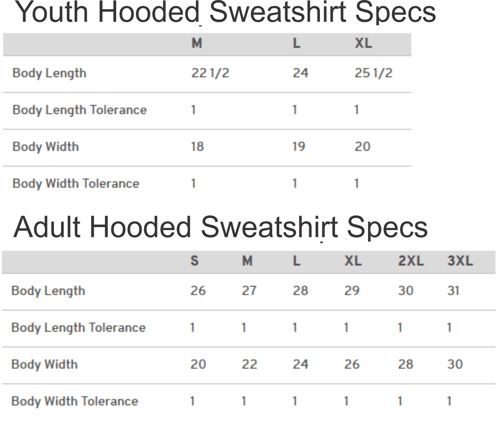Click Adult Body Width value 22
The width and height of the screenshot is (504, 421).
(x=249, y=364)
